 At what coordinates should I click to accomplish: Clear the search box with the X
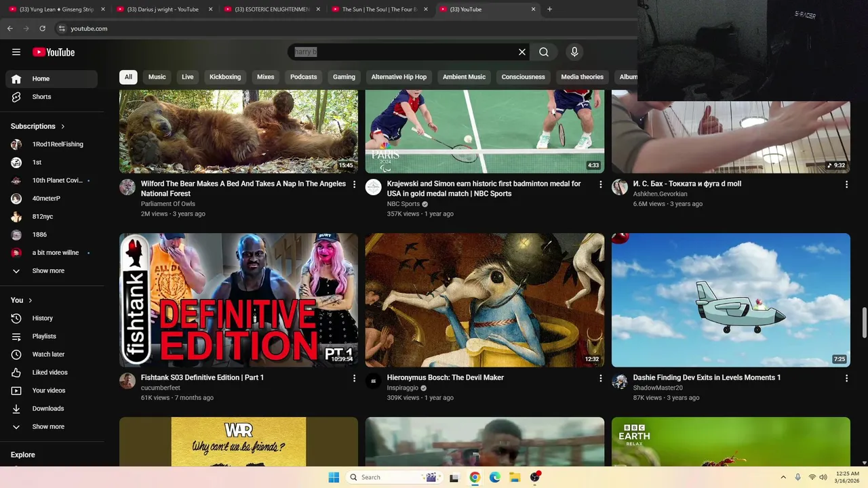(x=522, y=52)
